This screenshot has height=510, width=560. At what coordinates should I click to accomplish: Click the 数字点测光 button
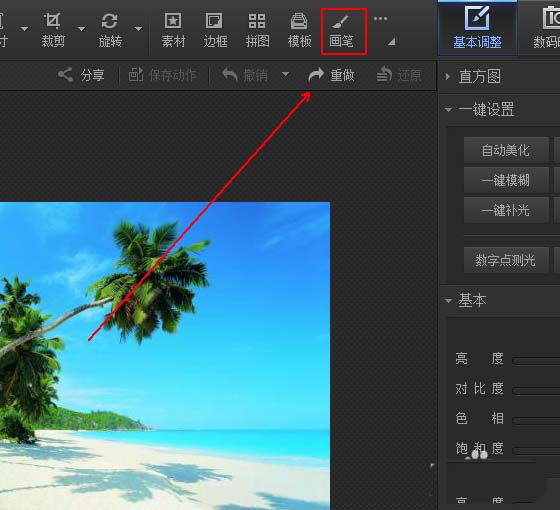506,260
